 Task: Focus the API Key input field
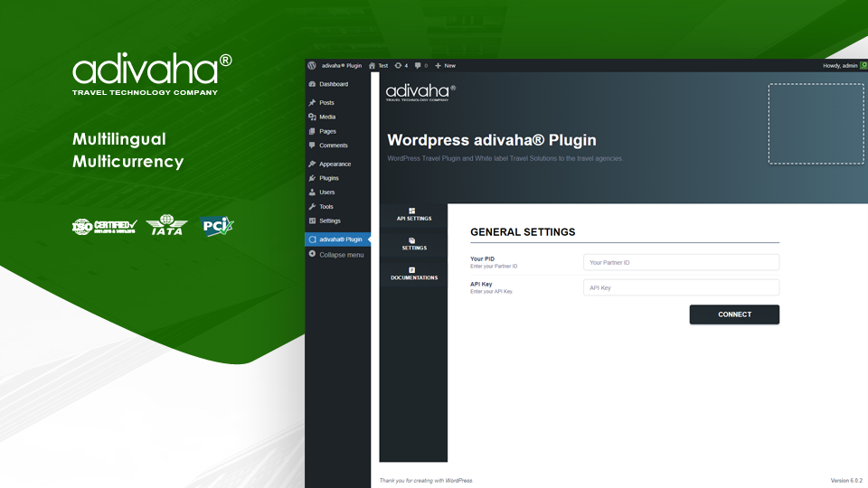click(681, 287)
